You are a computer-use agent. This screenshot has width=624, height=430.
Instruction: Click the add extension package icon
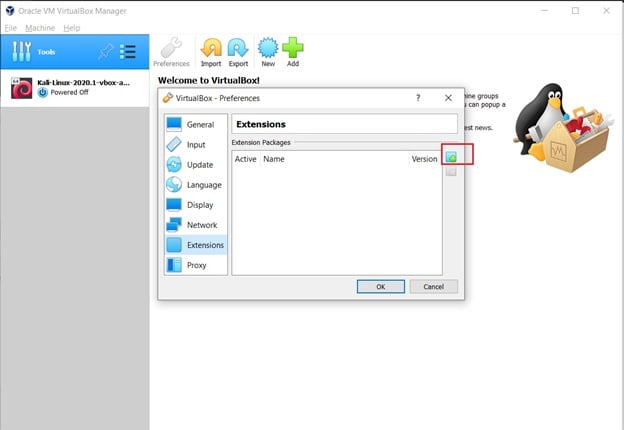(x=451, y=157)
